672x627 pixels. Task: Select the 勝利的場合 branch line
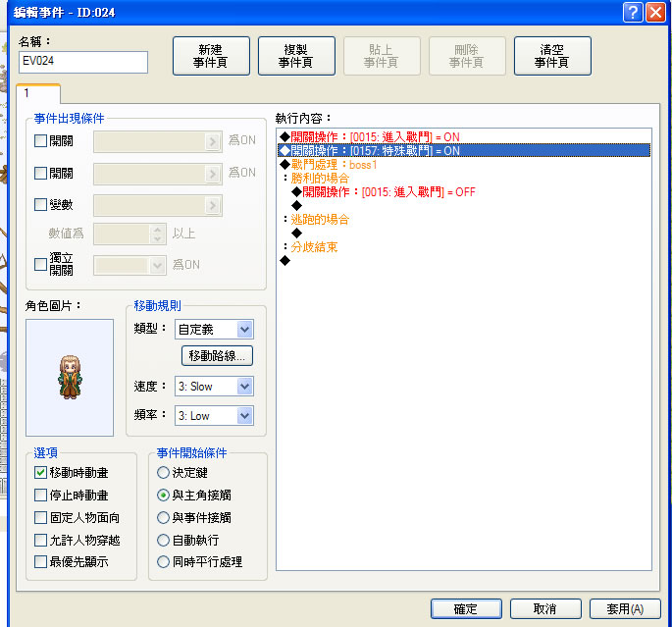pos(316,179)
